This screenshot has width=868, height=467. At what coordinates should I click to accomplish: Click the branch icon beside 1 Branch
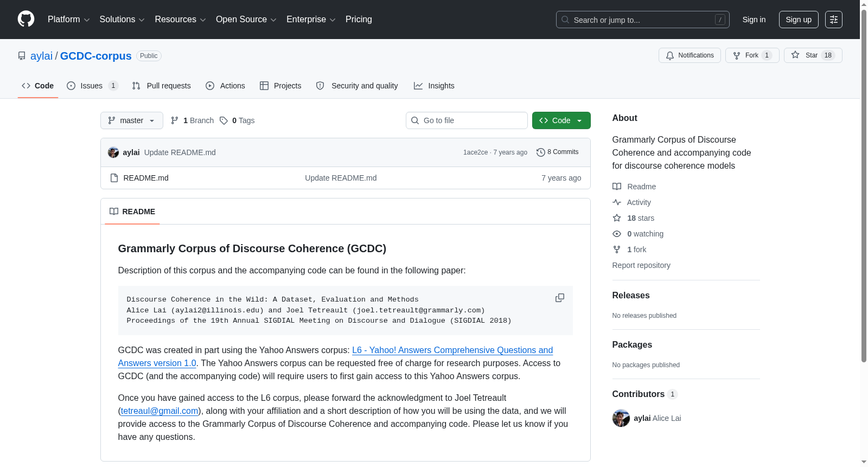(x=175, y=120)
